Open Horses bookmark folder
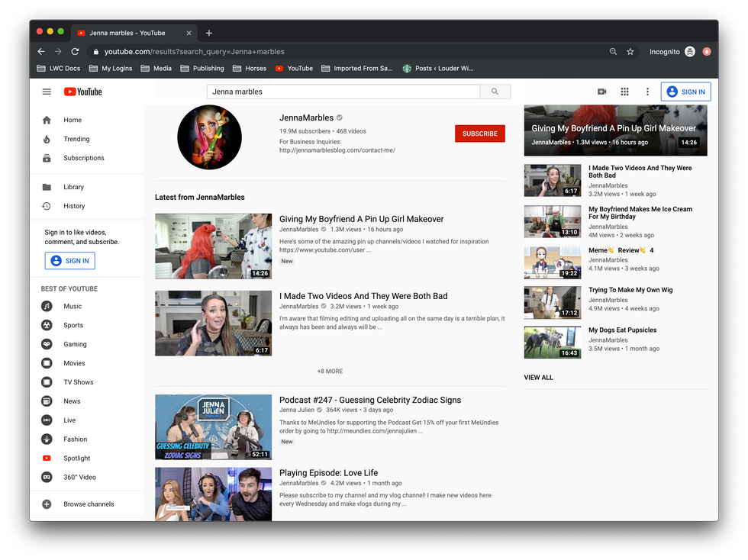748x560 pixels. click(250, 68)
